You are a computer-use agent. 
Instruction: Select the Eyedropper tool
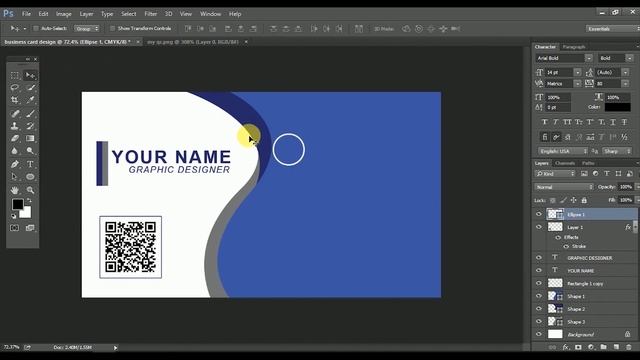tap(30, 100)
